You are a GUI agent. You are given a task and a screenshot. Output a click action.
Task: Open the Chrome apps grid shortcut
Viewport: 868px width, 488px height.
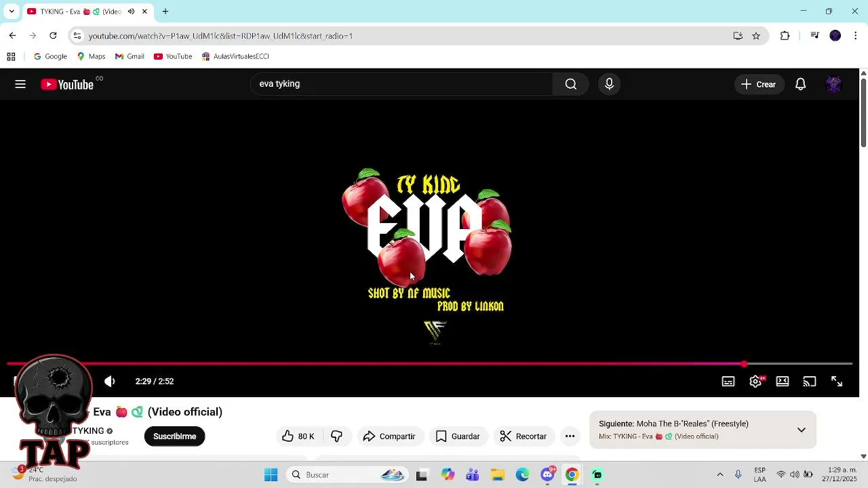[x=11, y=56]
